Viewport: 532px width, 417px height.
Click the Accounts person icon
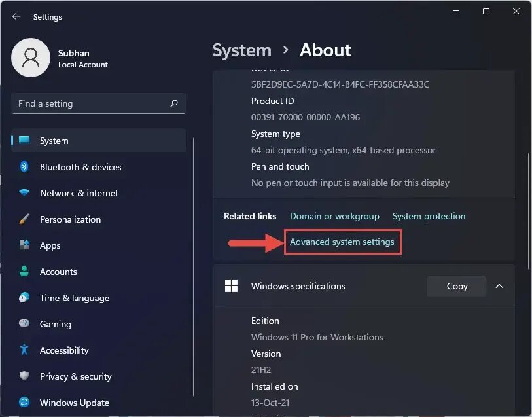(x=24, y=271)
